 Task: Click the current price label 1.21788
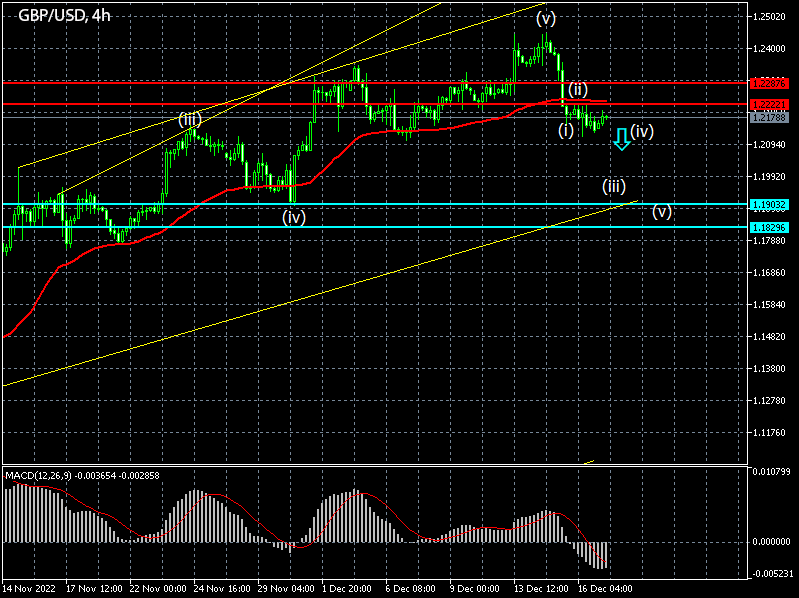point(769,118)
